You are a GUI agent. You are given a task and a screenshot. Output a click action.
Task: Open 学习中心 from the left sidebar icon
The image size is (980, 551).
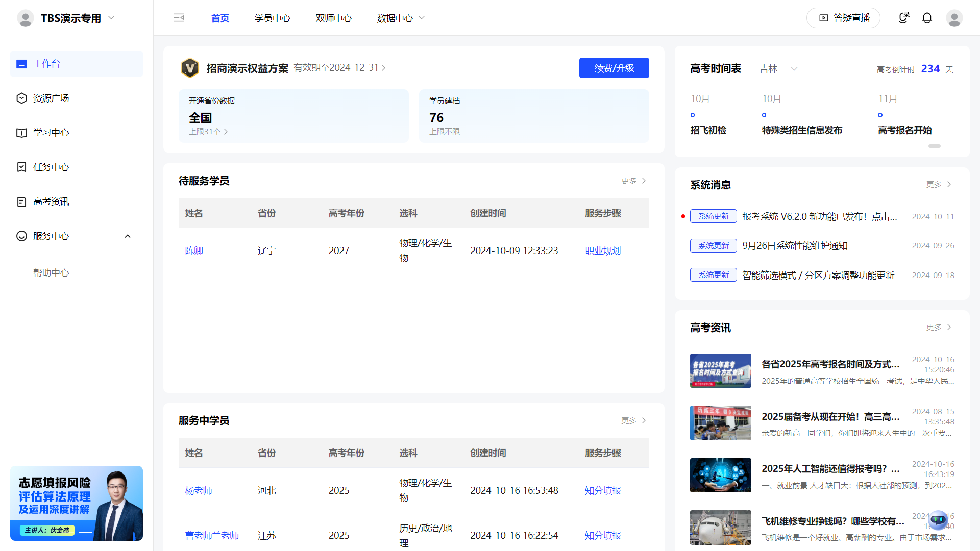(21, 133)
